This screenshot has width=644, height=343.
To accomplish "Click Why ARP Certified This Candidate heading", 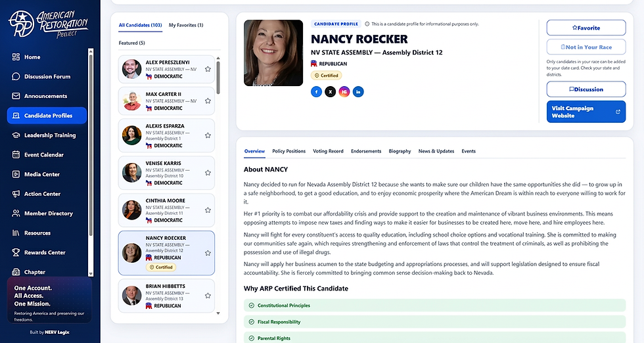I will coord(296,288).
